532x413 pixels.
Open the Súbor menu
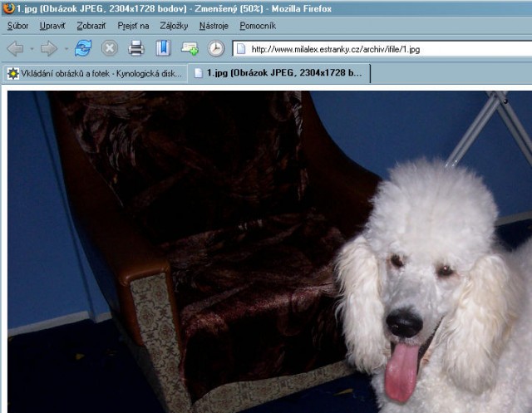pyautogui.click(x=17, y=26)
